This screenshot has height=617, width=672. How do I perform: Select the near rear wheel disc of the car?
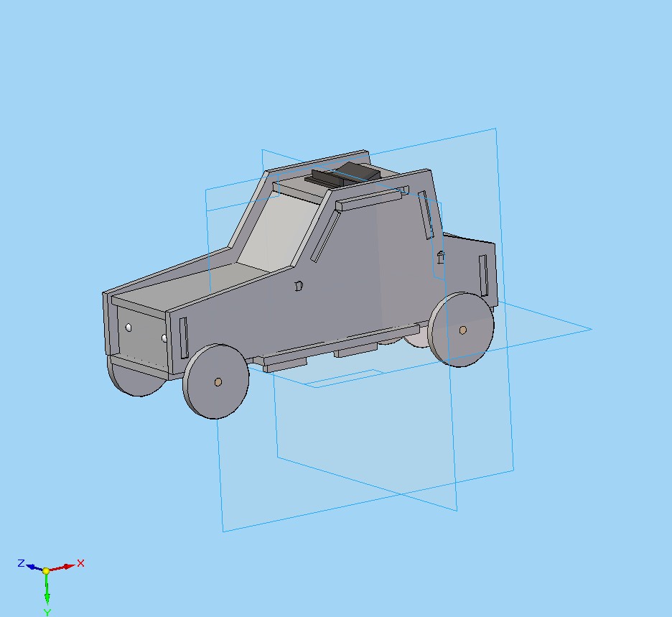coord(462,329)
